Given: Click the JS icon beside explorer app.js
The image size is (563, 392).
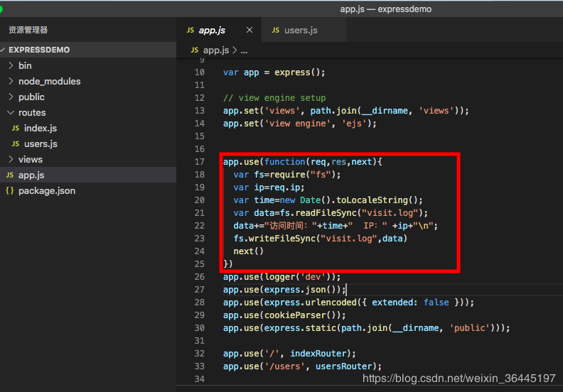Looking at the screenshot, I should [x=10, y=175].
